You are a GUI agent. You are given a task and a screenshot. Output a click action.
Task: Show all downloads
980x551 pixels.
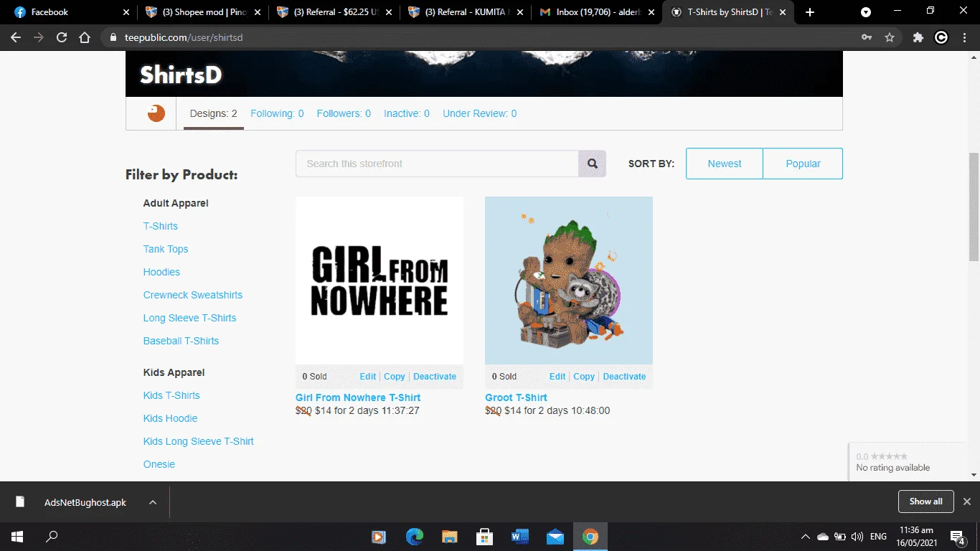click(x=926, y=501)
